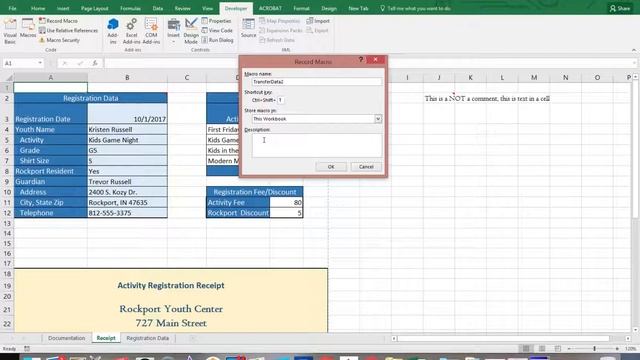Toggle Design Mode
Image resolution: width=640 pixels, height=360 pixels.
pos(191,31)
